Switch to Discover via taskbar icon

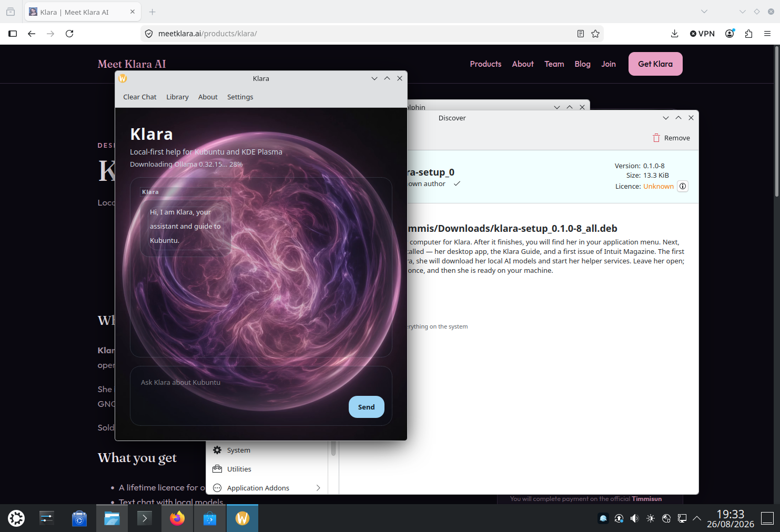click(x=210, y=518)
